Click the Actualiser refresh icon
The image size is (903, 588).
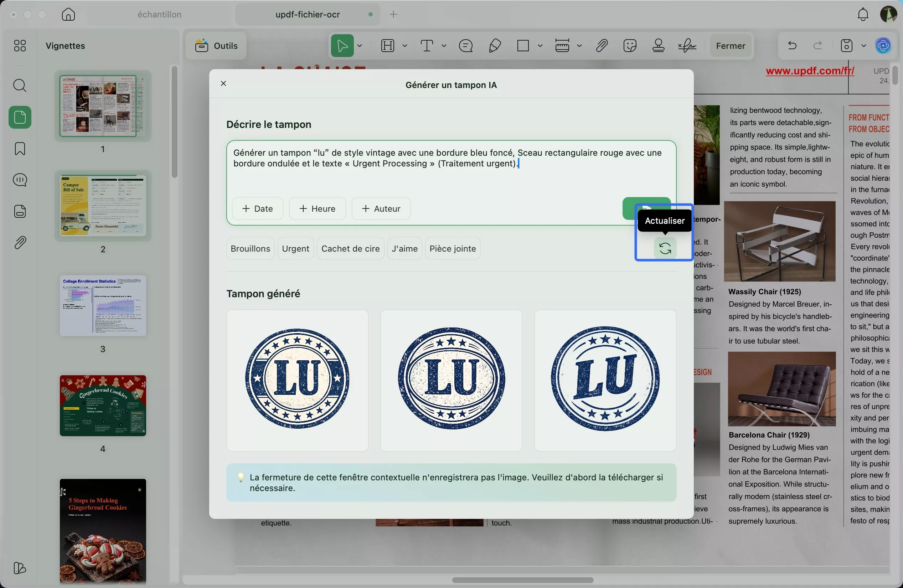click(x=665, y=248)
